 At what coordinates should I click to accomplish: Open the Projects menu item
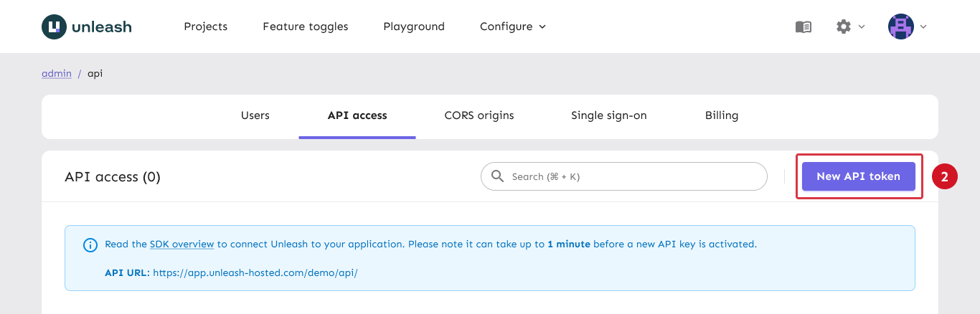205,27
